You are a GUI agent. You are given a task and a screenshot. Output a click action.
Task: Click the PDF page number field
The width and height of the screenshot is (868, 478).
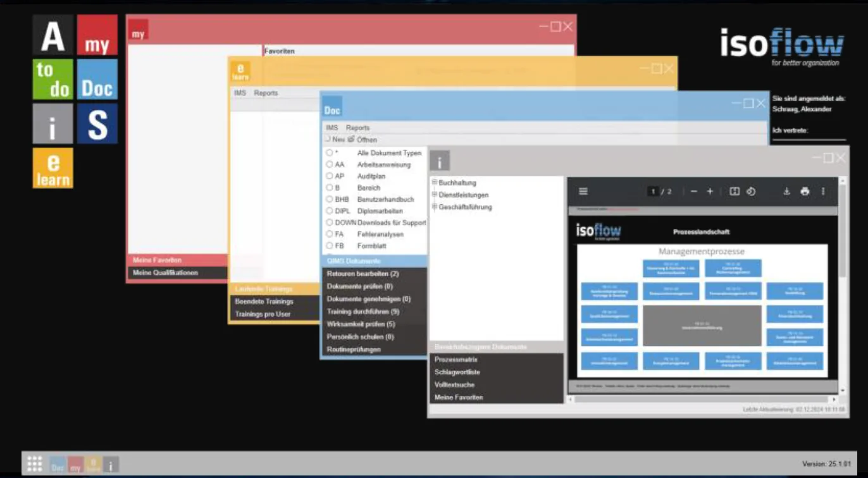tap(652, 192)
